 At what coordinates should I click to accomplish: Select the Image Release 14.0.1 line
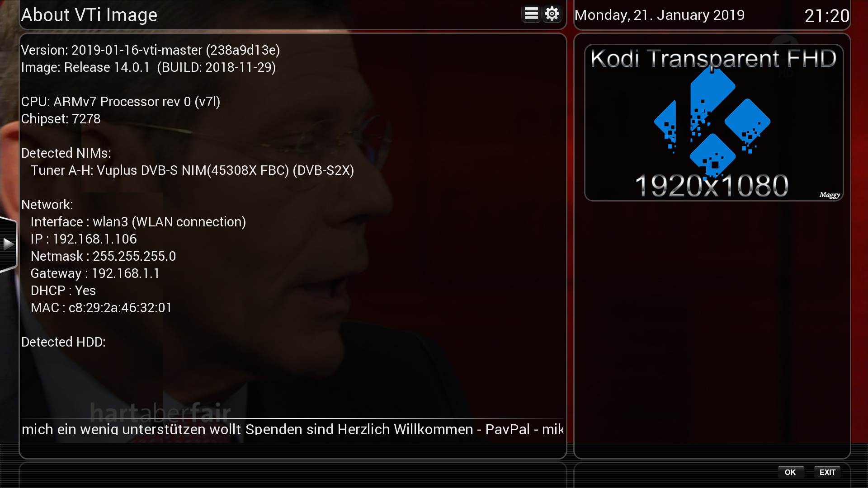tap(148, 67)
